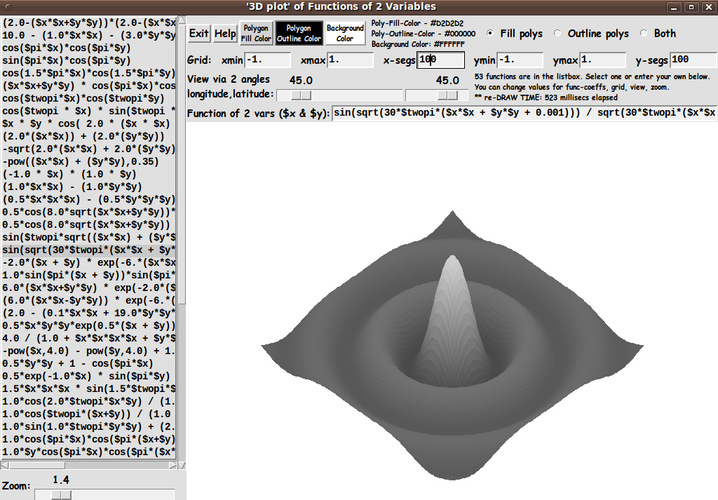Screen dimensions: 718x500
Task: Select highlighted row sin(sqrt(30*$twopi*
Action: (88, 250)
